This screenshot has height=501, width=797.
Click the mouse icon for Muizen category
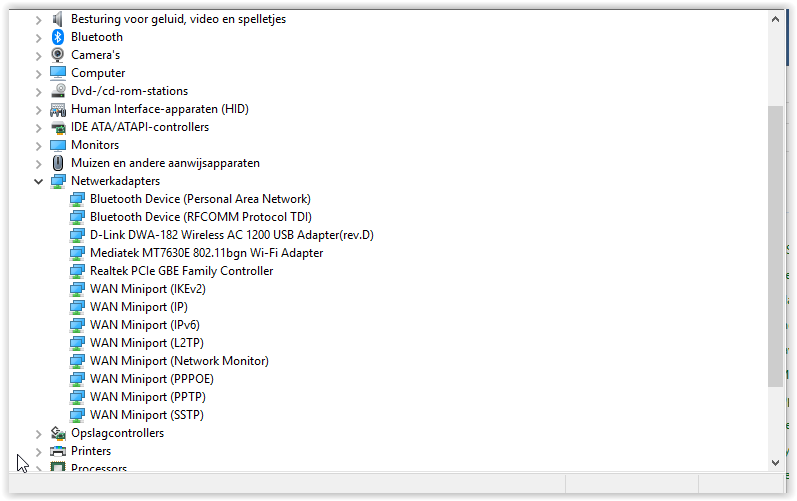click(x=58, y=163)
